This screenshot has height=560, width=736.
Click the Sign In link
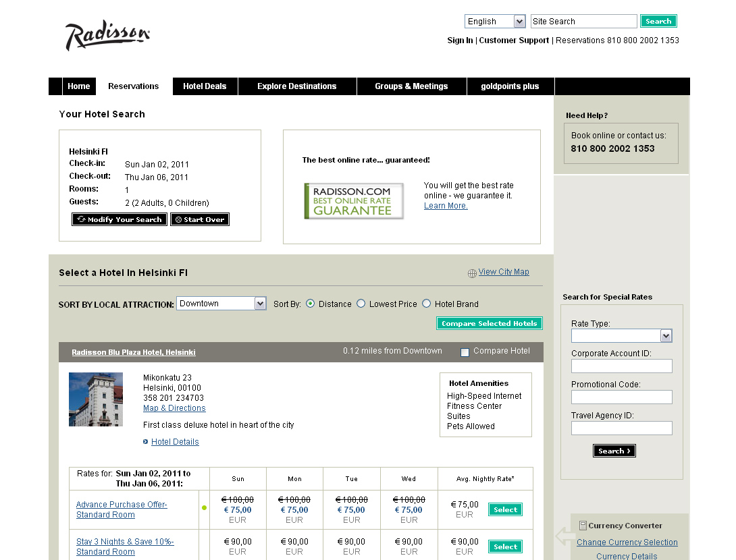tap(460, 40)
